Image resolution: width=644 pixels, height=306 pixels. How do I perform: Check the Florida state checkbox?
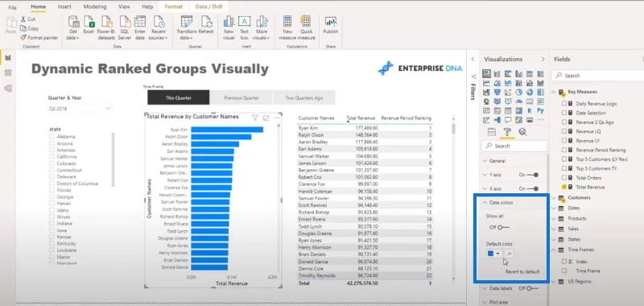52,190
